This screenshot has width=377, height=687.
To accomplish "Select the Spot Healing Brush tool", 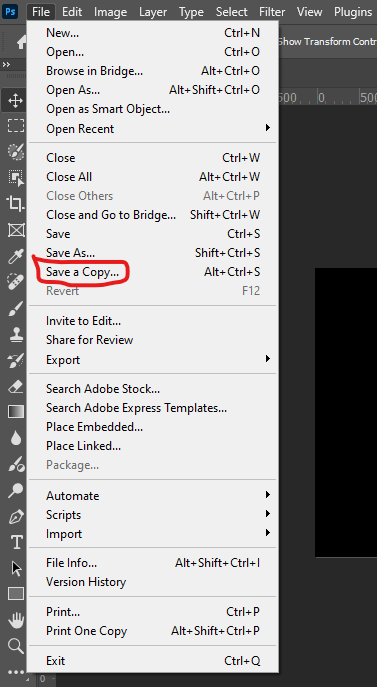I will pyautogui.click(x=16, y=282).
